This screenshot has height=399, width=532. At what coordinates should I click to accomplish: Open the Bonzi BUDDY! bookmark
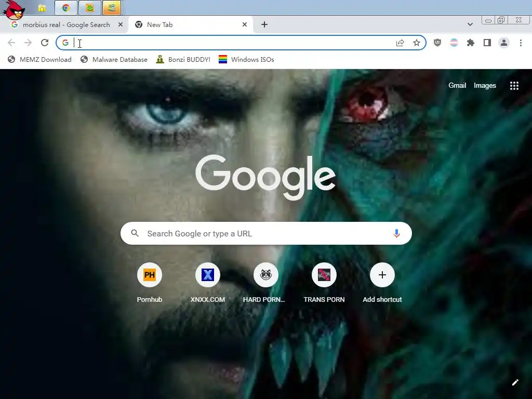click(x=183, y=60)
